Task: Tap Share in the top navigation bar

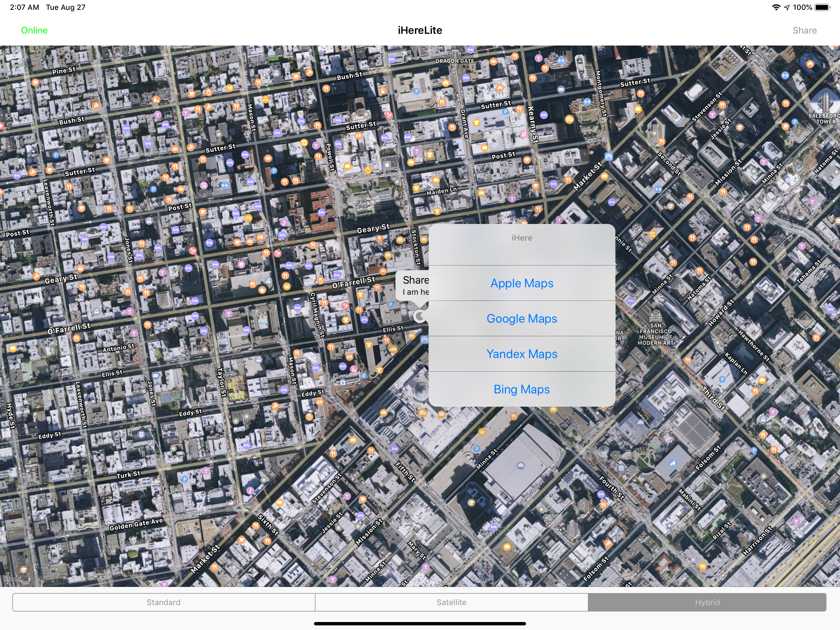Action: pos(804,30)
